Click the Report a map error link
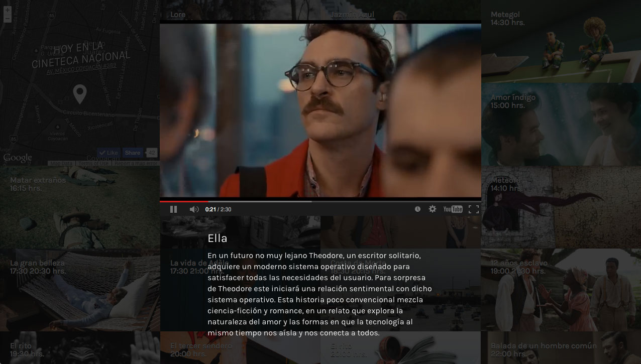 136,164
